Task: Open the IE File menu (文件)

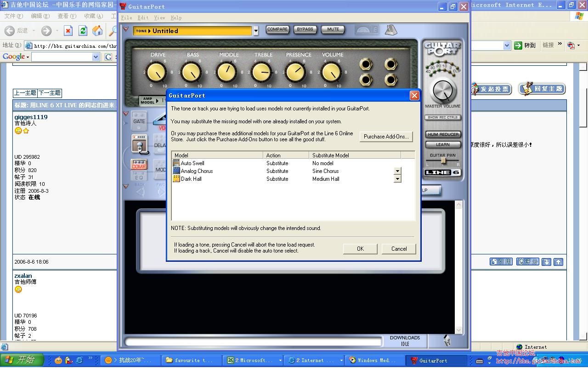Action: coord(14,16)
